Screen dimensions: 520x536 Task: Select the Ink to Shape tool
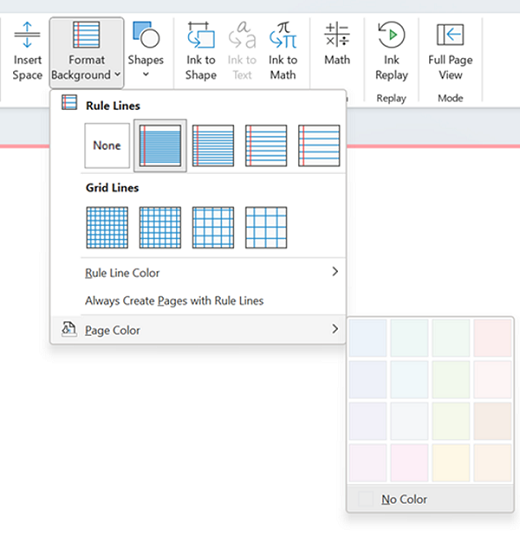(201, 51)
